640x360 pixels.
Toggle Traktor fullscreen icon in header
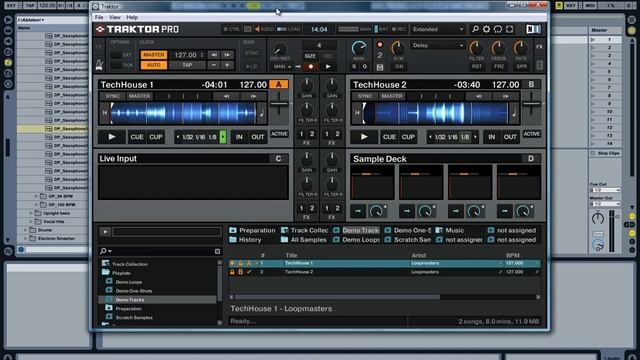pyautogui.click(x=510, y=29)
